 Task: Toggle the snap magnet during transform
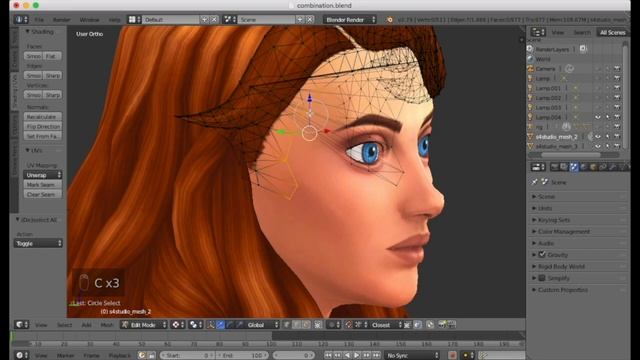pyautogui.click(x=349, y=324)
